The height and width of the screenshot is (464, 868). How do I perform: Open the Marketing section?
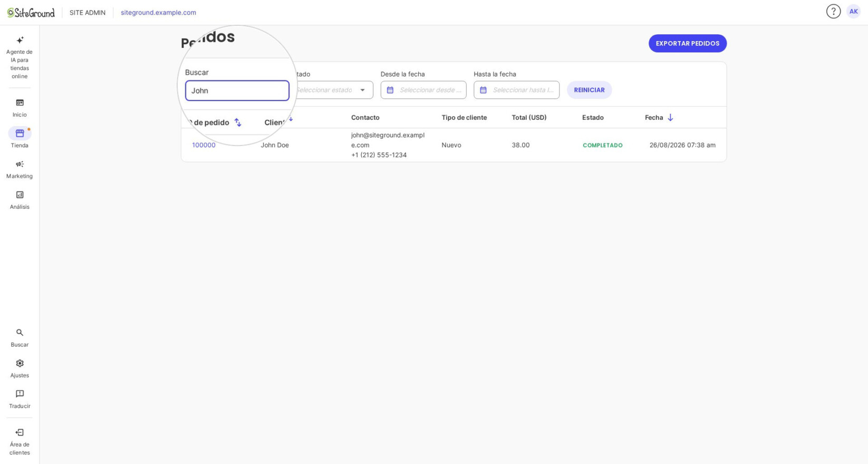pyautogui.click(x=20, y=169)
